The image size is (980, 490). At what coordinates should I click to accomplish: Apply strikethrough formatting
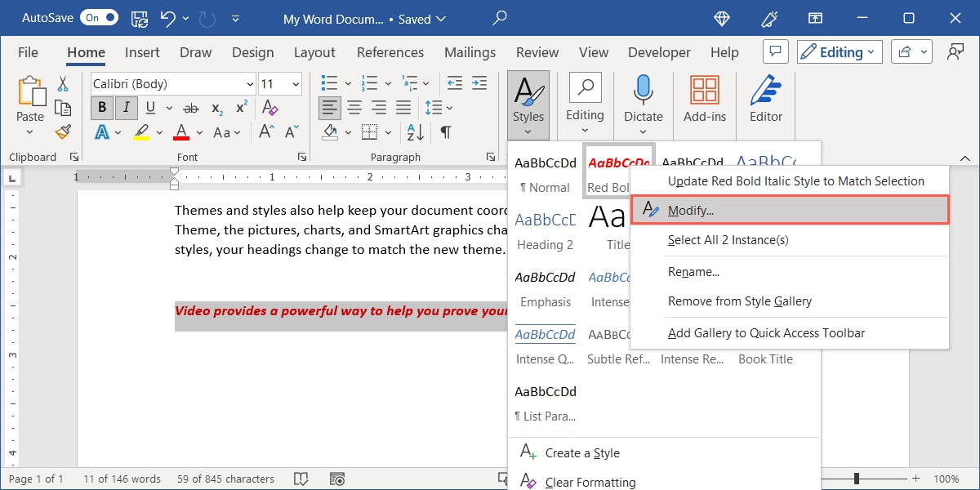(190, 107)
